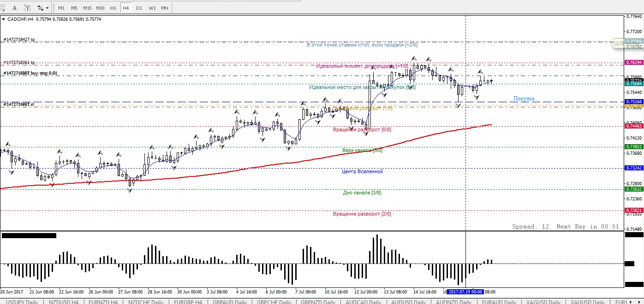Select the +2/8 stop level label
Image resolution: width=644 pixels, height=304 pixels.
click(362, 45)
